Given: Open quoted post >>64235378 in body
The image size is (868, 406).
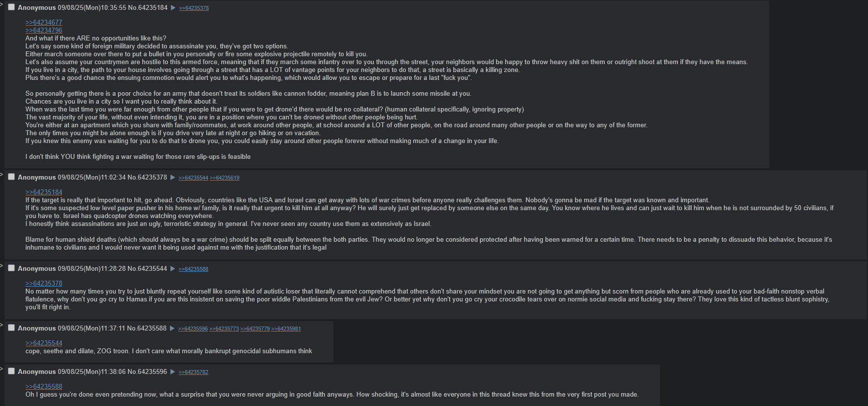Looking at the screenshot, I should pos(43,283).
